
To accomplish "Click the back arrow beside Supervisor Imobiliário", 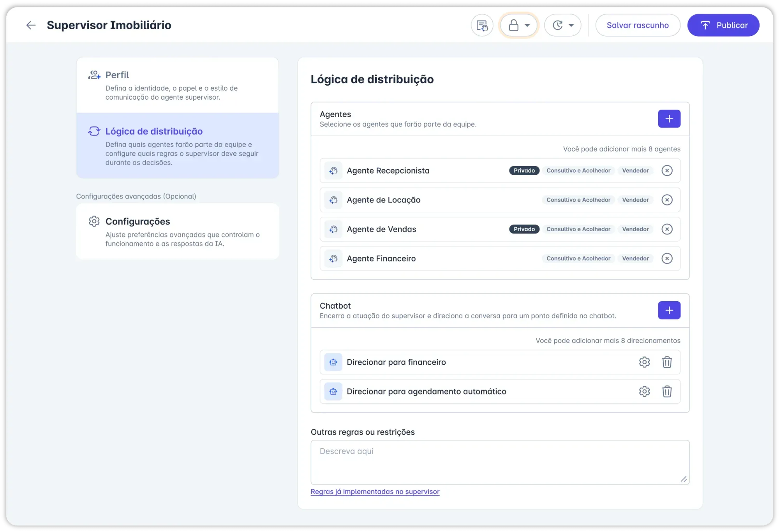I will coord(31,25).
